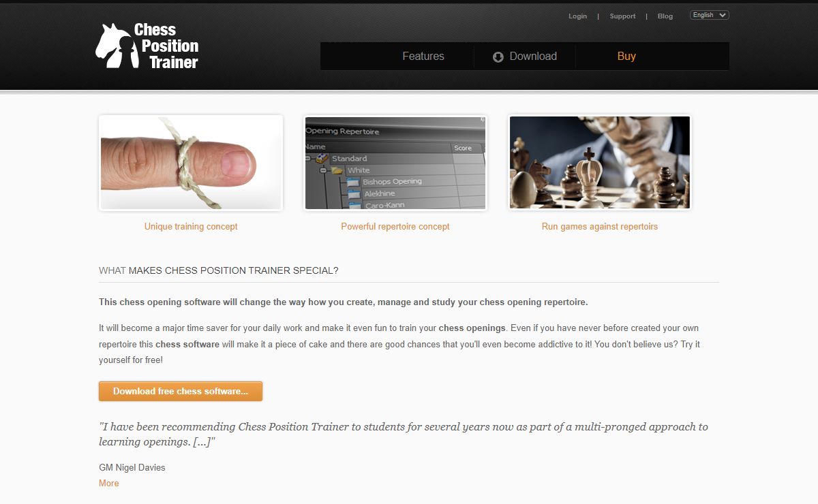Click the heading about Chess Position Trainer special
This screenshot has width=818, height=504.
point(219,270)
